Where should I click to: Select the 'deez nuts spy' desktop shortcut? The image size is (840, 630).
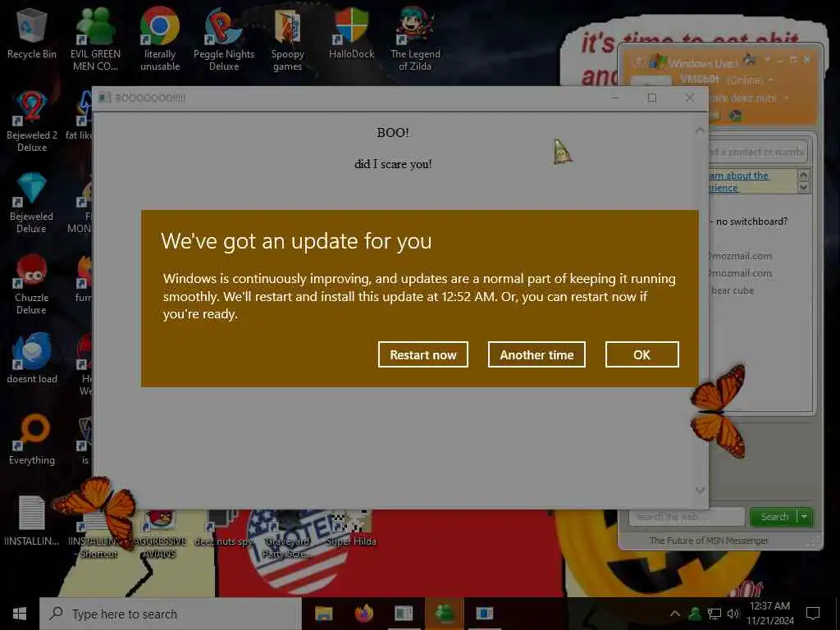point(224,527)
